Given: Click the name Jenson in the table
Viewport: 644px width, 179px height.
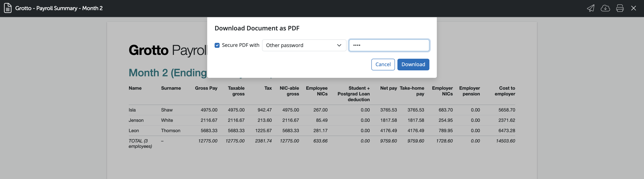Looking at the screenshot, I should [x=136, y=120].
